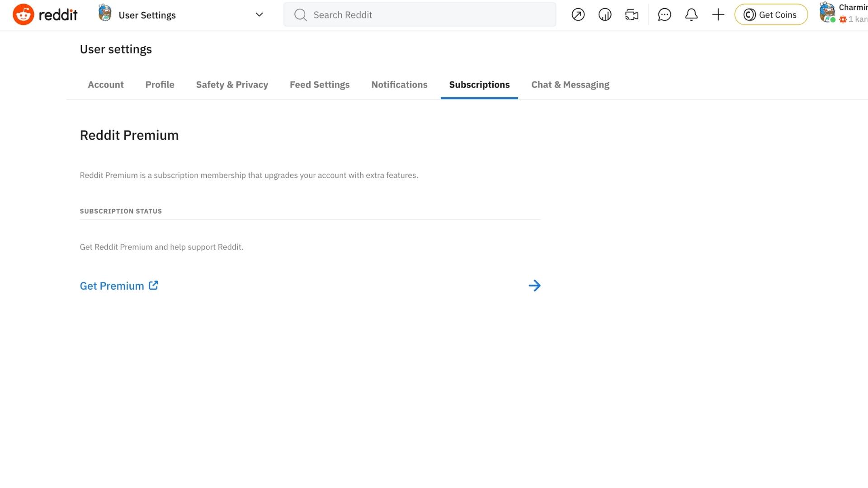Open the Chat bubble icon
Viewport: 868px width, 488px height.
(664, 14)
